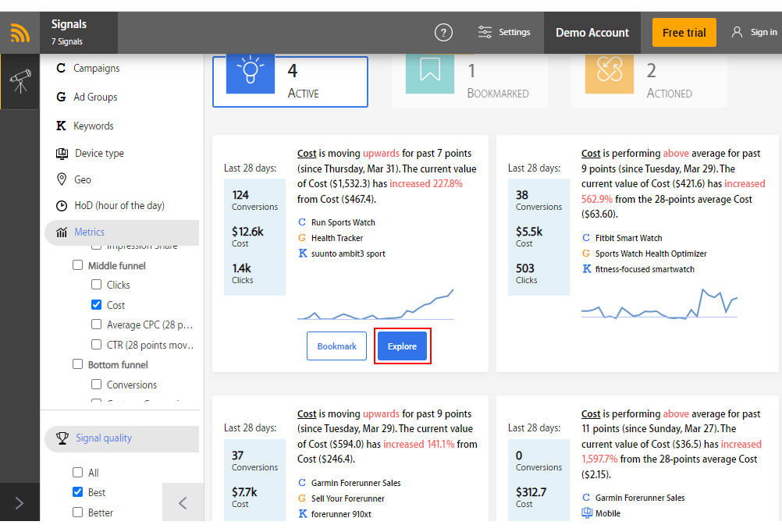Click device icon beside Mobile
The height and width of the screenshot is (532, 782).
(587, 512)
